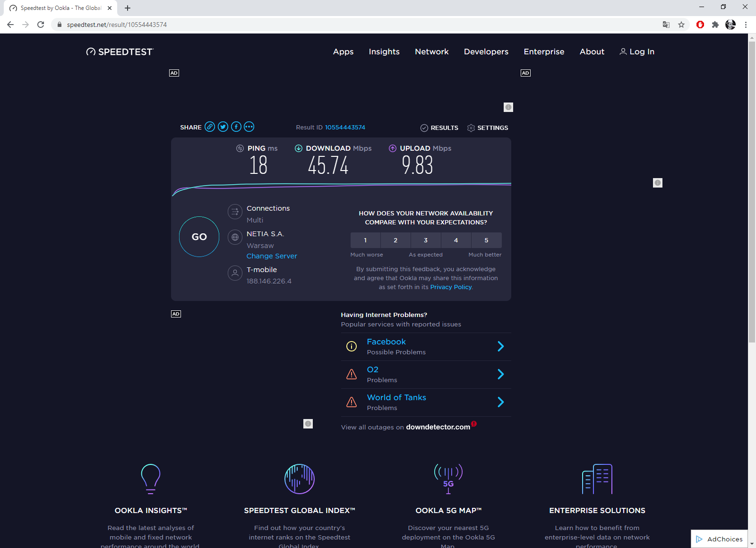This screenshot has height=548, width=756.
Task: Select the Speedtest by Ookla tab
Action: tap(60, 8)
